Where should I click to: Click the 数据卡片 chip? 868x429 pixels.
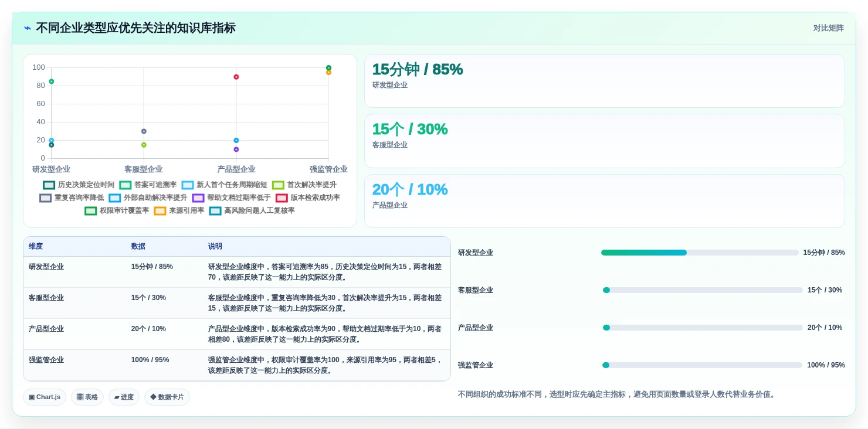coord(167,397)
